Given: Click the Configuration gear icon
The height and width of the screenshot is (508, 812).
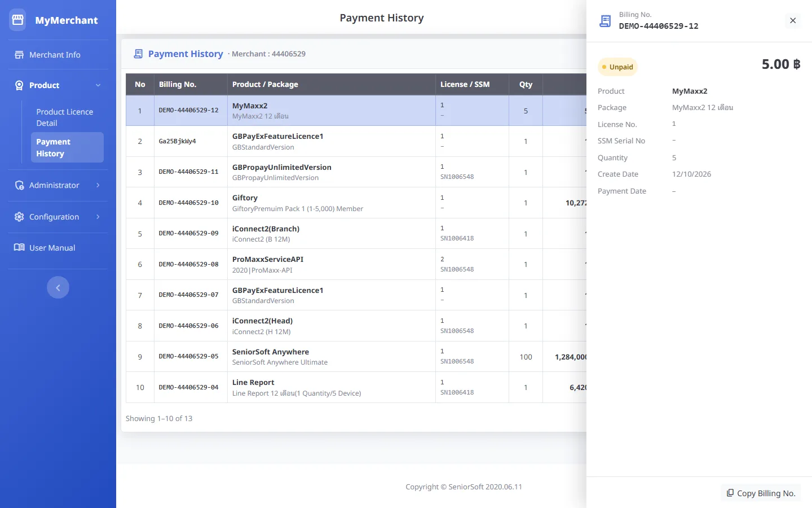Looking at the screenshot, I should [x=19, y=217].
